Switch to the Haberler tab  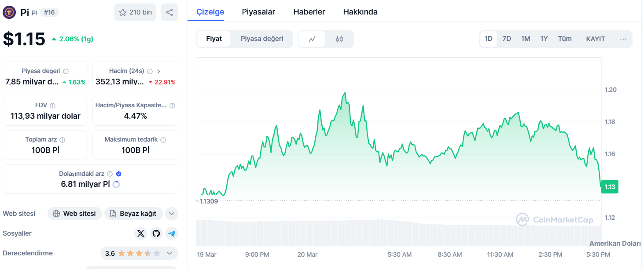[x=309, y=12]
